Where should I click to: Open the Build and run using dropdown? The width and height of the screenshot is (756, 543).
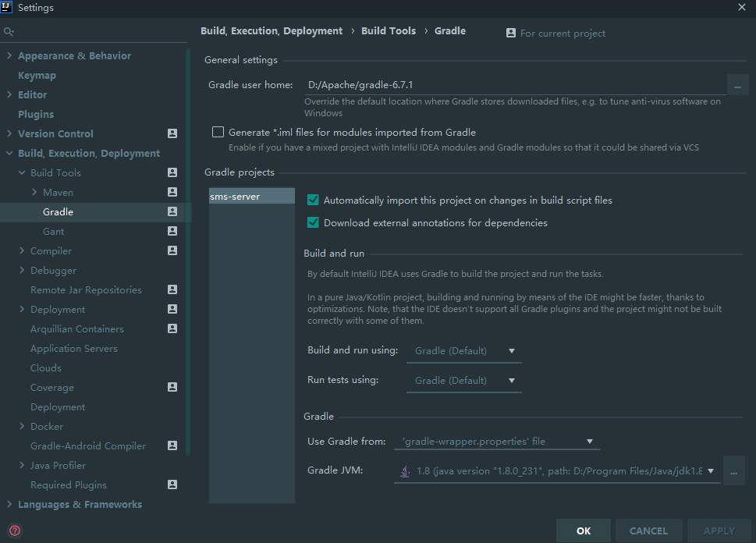464,351
